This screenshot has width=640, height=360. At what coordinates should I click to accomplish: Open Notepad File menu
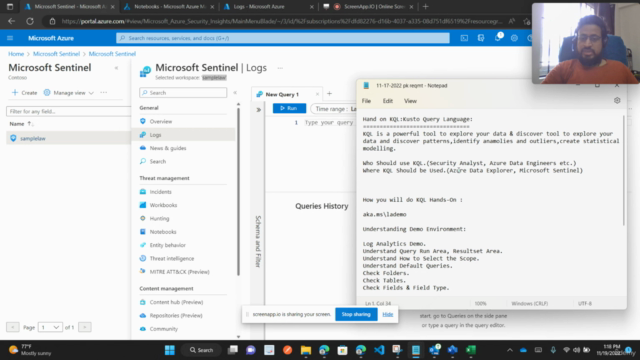point(366,101)
